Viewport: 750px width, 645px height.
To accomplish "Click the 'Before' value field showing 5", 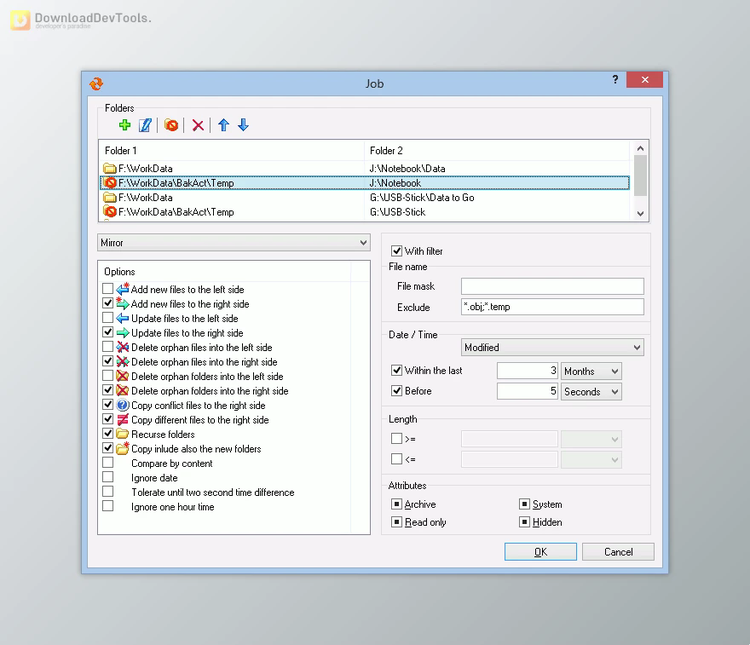I will click(527, 391).
